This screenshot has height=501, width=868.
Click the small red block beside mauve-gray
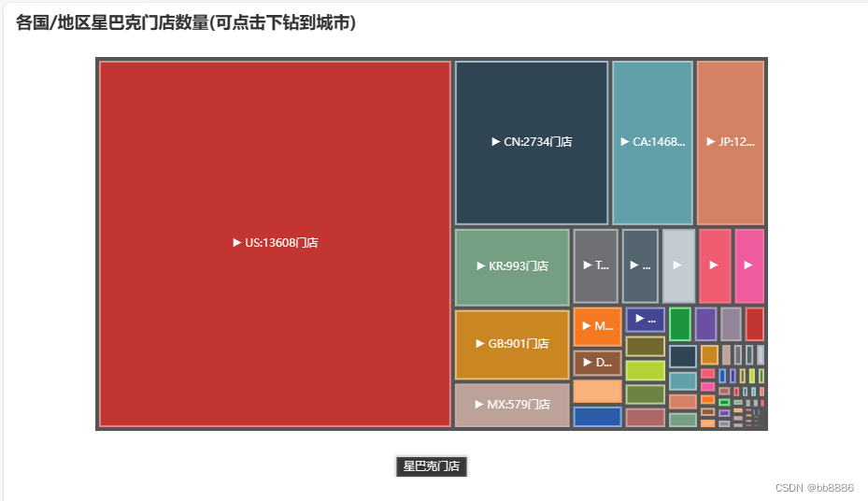click(755, 323)
